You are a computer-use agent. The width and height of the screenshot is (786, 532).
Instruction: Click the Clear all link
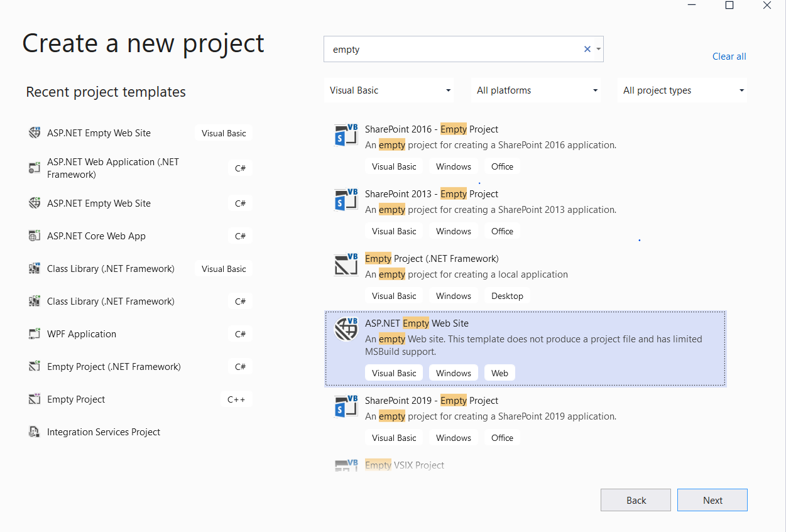[729, 57]
